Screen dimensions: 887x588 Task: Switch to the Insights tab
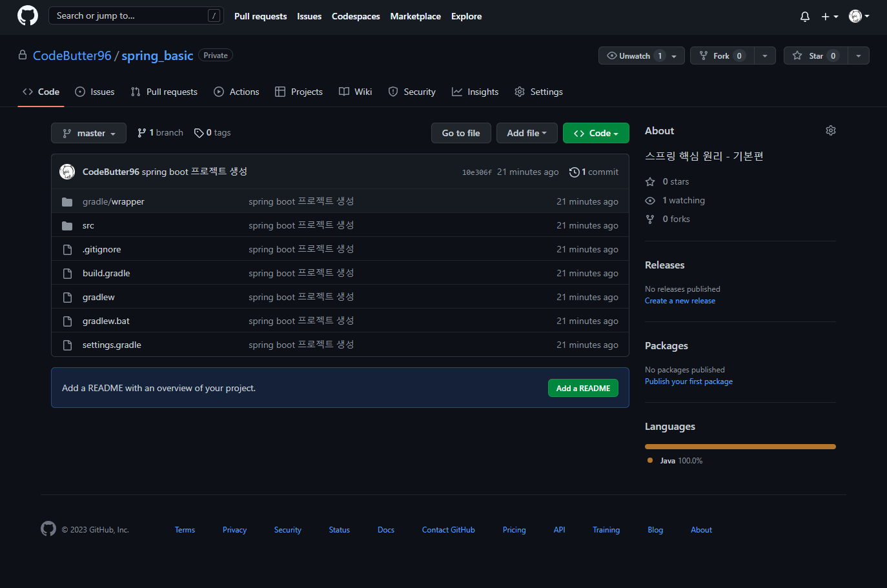[x=475, y=92]
